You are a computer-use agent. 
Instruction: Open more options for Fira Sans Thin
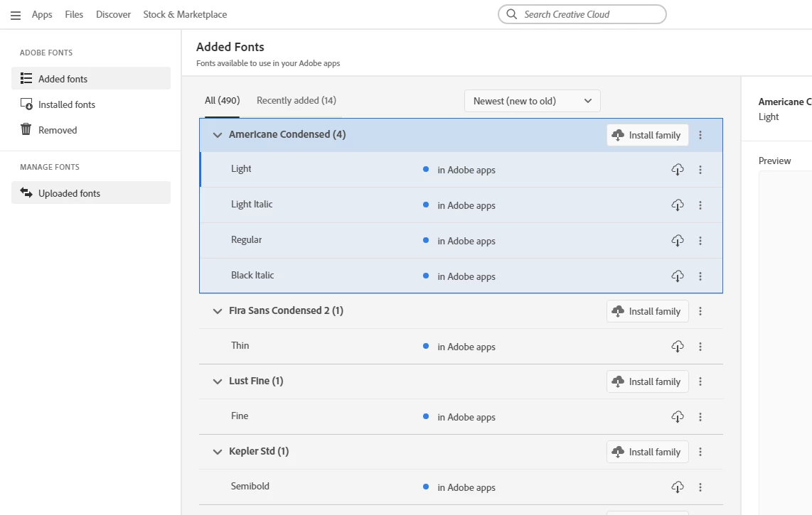click(x=700, y=347)
